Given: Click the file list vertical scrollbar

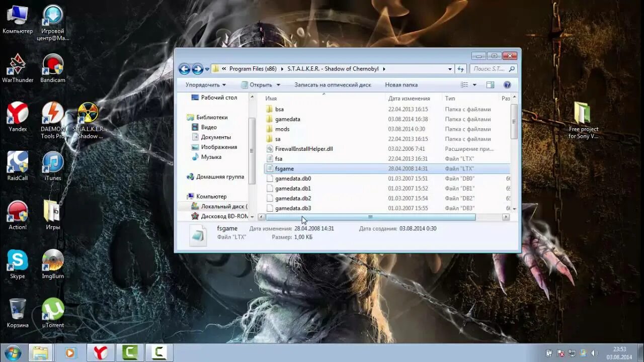Looking at the screenshot, I should point(514,121).
